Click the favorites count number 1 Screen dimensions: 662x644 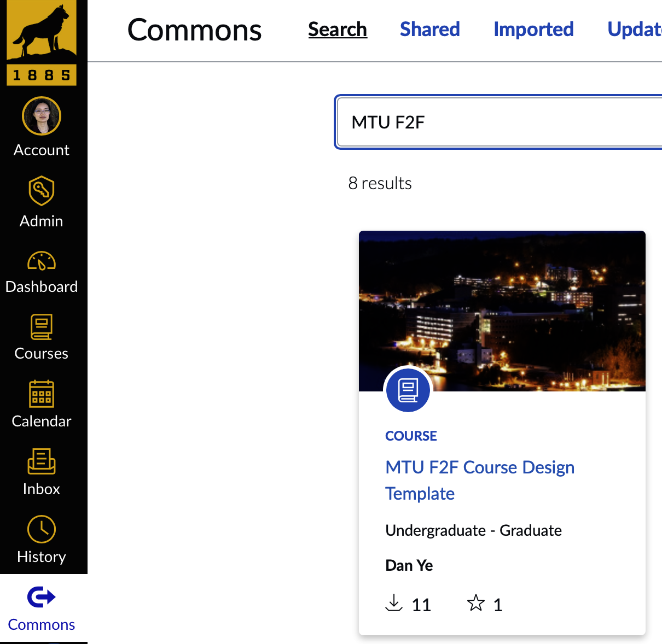tap(497, 605)
